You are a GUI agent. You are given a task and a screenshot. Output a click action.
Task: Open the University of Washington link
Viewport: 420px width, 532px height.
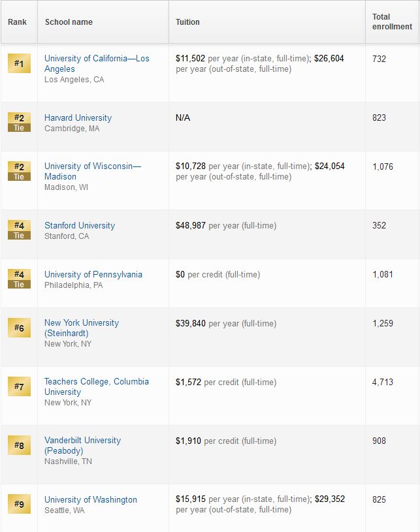91,499
